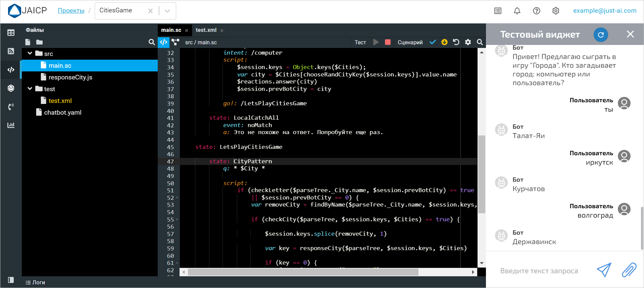The image size is (644, 288).
Task: Restart the test widget session
Action: [600, 35]
